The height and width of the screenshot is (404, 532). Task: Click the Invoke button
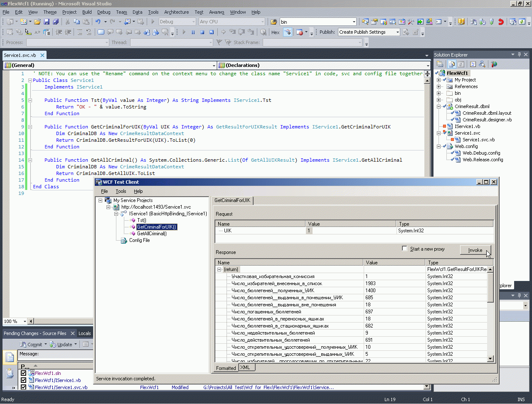pos(475,250)
